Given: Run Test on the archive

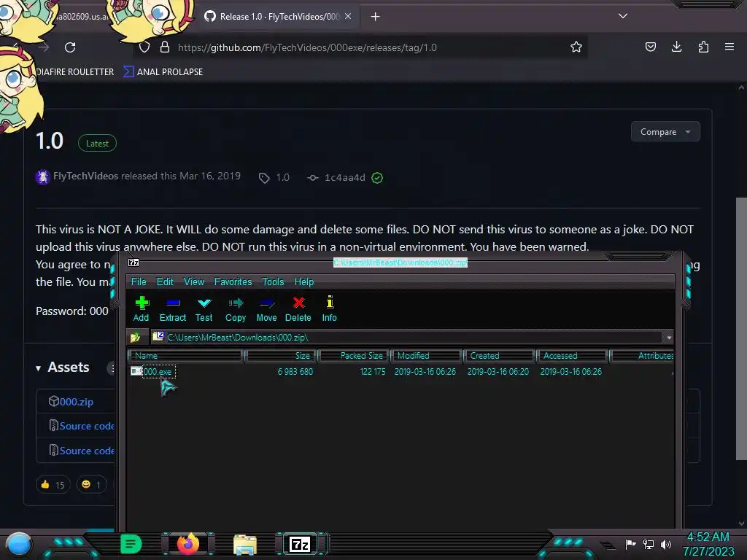Looking at the screenshot, I should pyautogui.click(x=204, y=309).
